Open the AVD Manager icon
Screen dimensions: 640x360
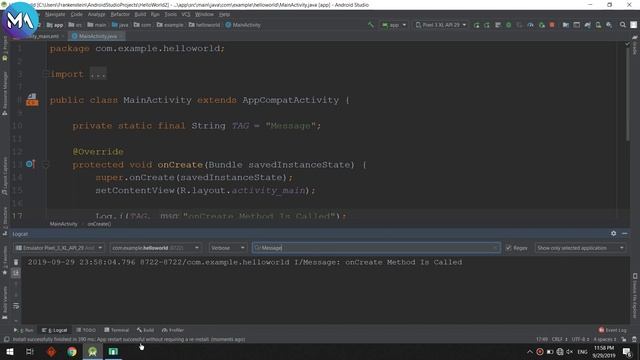click(x=598, y=25)
